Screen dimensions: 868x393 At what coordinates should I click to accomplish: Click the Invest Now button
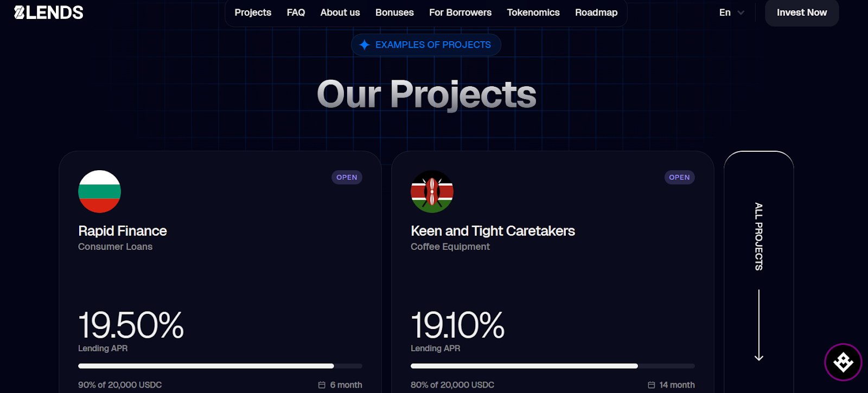tap(802, 12)
